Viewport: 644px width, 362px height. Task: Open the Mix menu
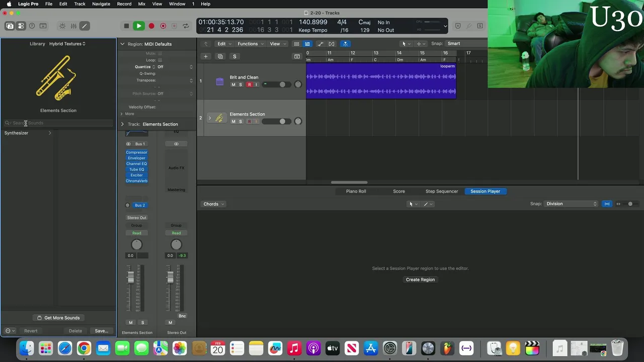[142, 4]
